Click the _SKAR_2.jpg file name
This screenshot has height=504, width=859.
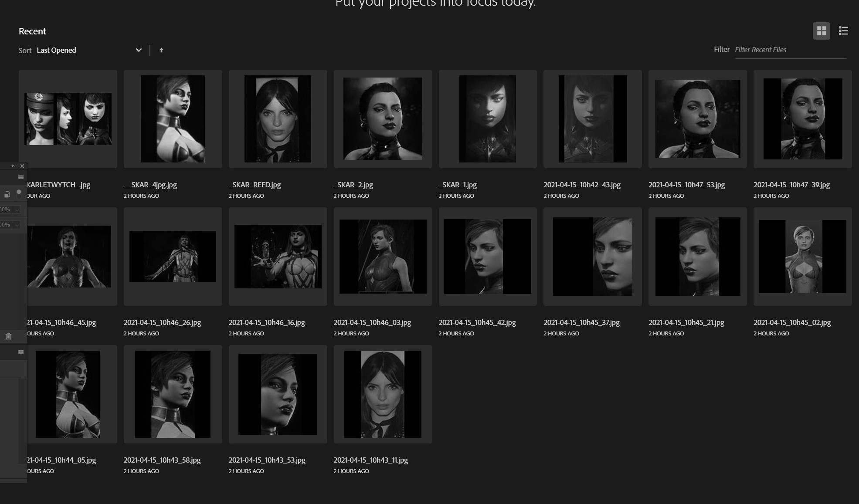(x=353, y=185)
